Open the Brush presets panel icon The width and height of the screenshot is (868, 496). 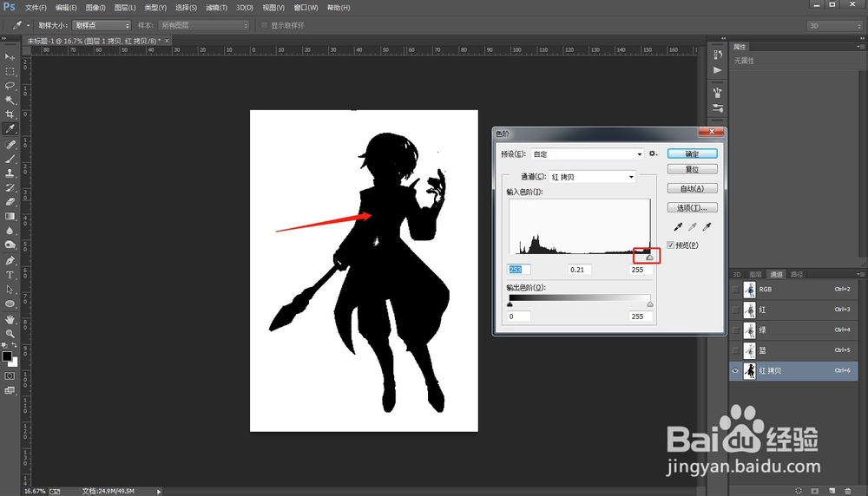point(718,92)
